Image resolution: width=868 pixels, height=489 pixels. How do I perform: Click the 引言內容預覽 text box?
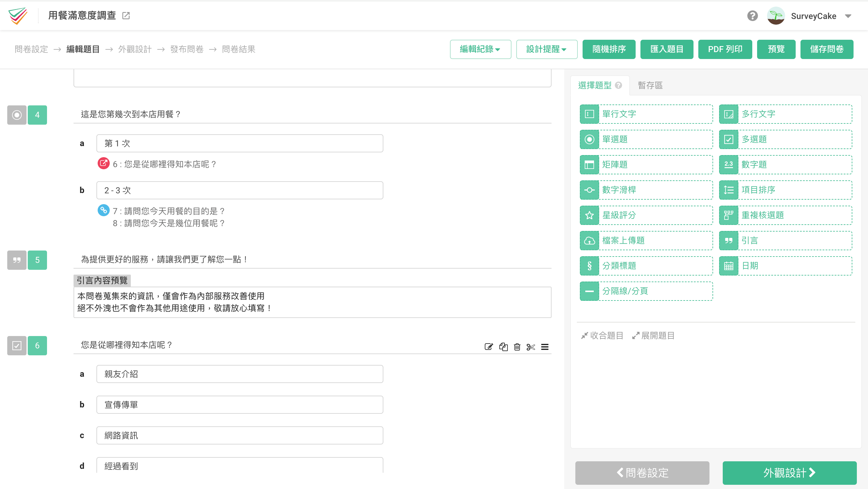pos(312,302)
